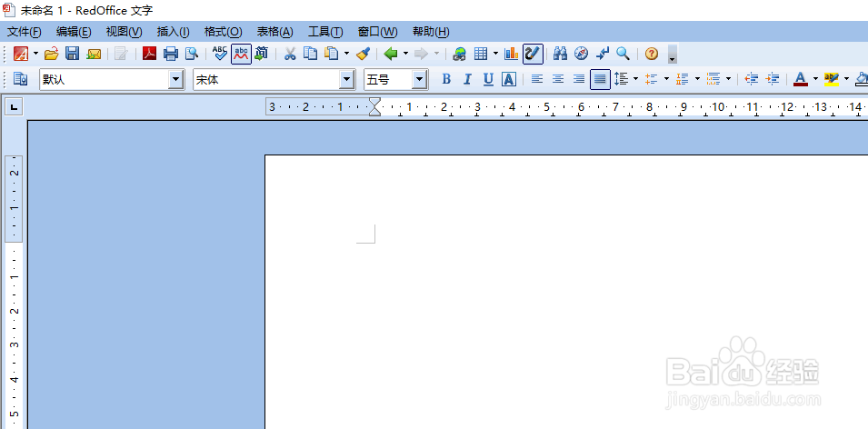Open the Table size dropdown arrow

click(x=495, y=54)
